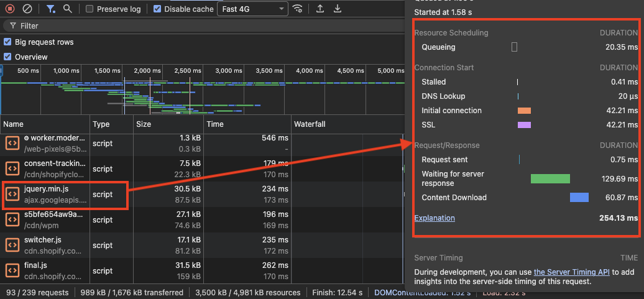
Task: Sort requests by Size column header
Action: pos(144,124)
